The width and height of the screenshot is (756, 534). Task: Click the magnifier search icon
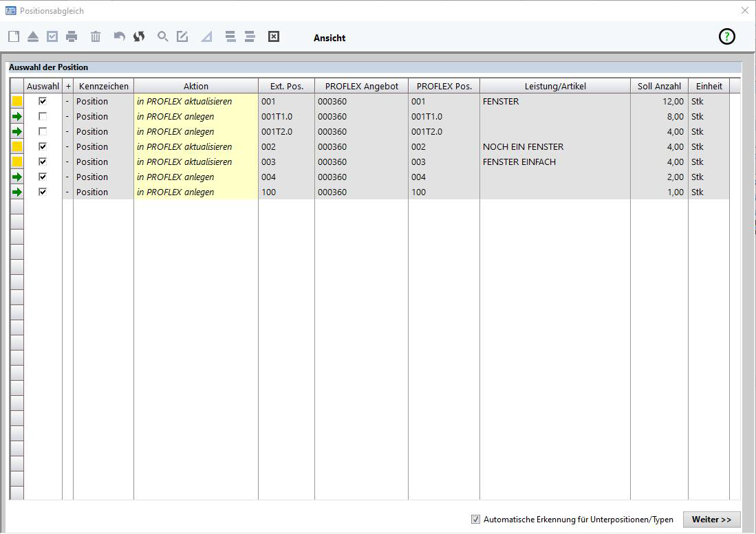tap(162, 36)
